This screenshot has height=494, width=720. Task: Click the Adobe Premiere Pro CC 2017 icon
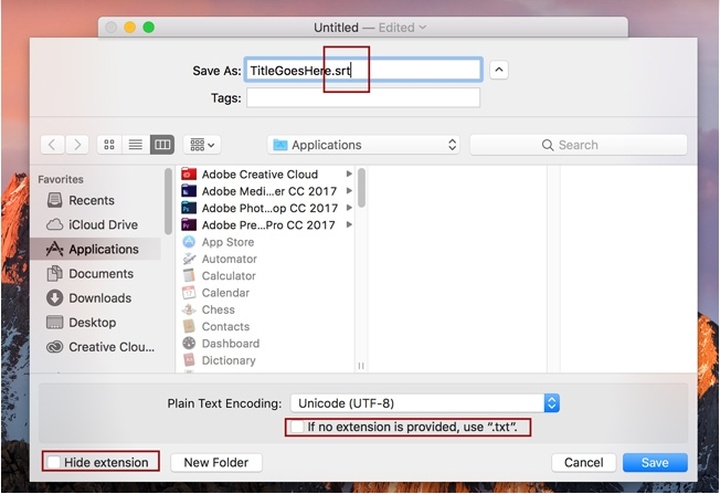(x=189, y=225)
